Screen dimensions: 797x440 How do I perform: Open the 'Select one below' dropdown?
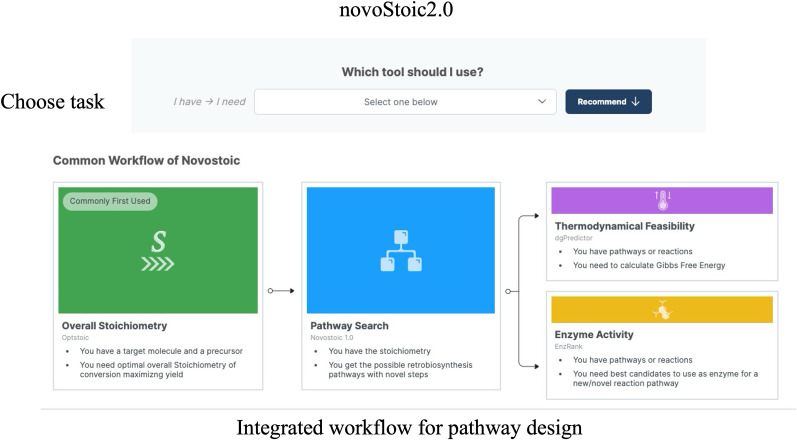(405, 102)
